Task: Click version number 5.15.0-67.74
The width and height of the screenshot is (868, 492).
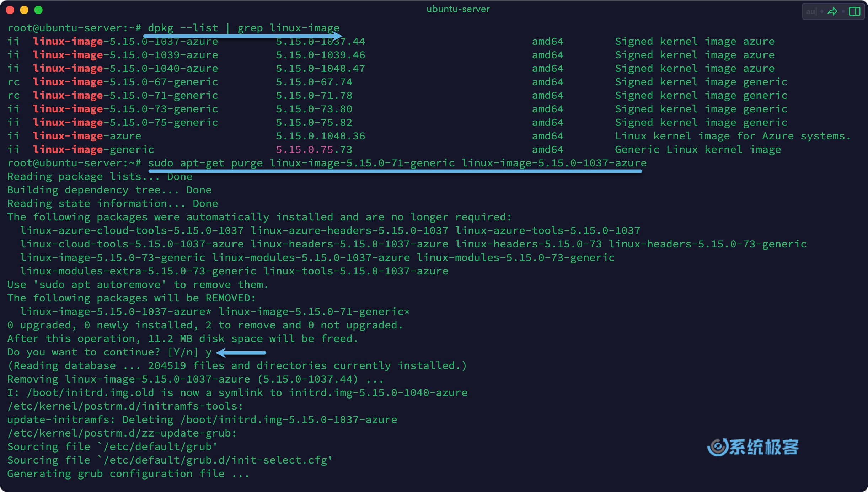Action: coord(314,82)
